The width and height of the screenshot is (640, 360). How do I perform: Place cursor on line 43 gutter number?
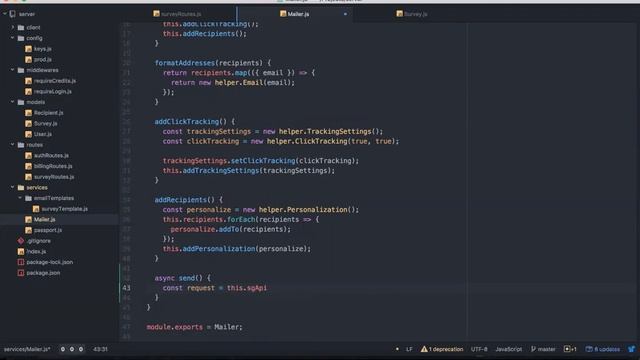pos(127,288)
